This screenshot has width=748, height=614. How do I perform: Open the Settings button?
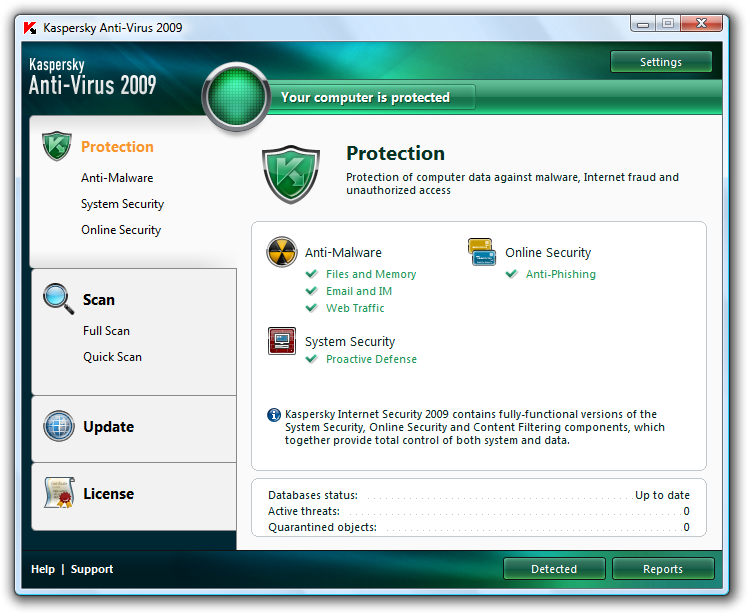[x=661, y=62]
